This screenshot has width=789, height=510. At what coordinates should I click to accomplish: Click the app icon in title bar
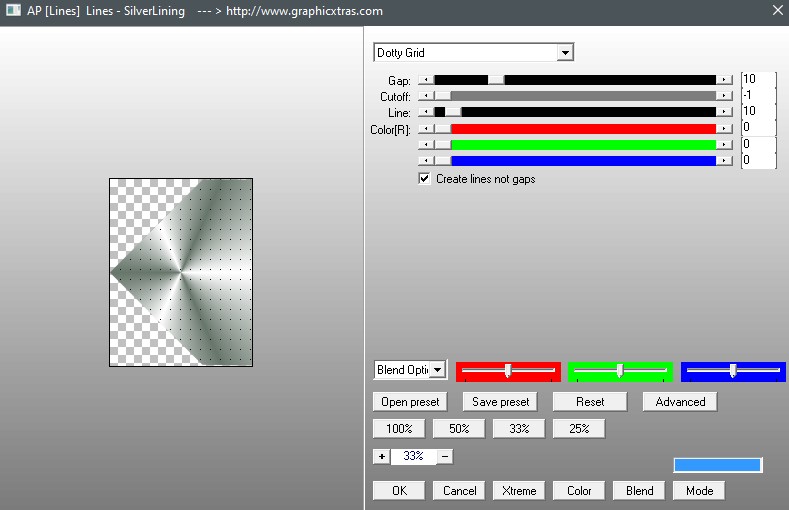12,11
